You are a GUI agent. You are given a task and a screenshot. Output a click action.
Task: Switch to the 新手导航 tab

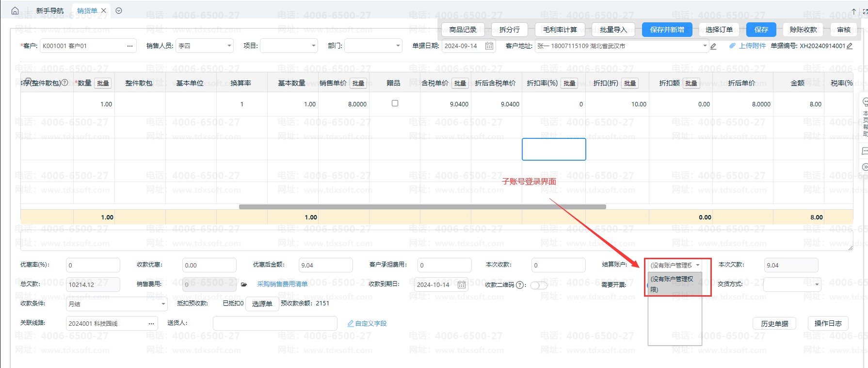pos(50,11)
